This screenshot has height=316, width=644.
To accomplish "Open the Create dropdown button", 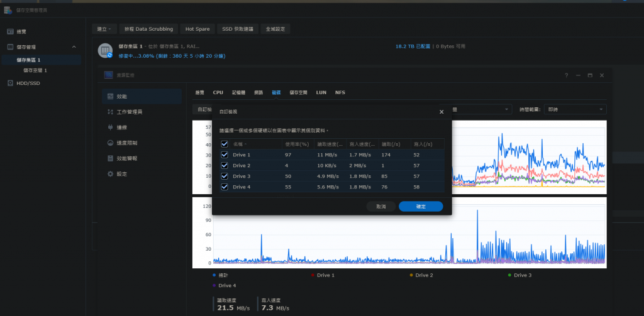I will pos(104,29).
